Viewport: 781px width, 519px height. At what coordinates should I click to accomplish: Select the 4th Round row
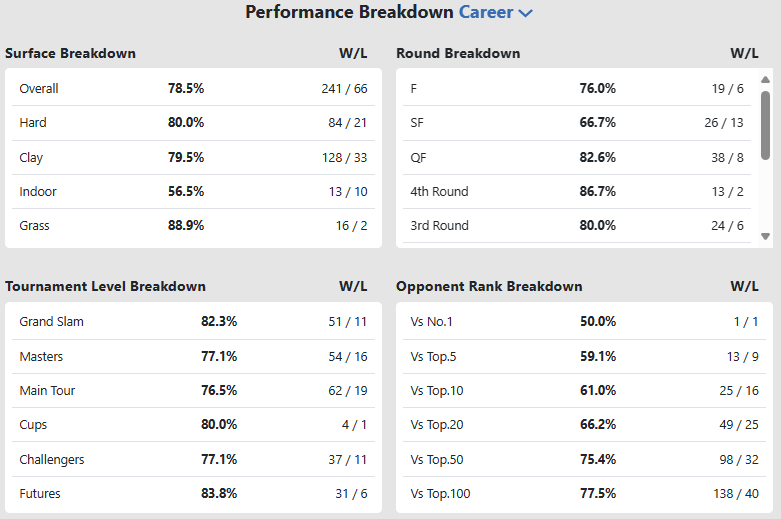pos(577,191)
